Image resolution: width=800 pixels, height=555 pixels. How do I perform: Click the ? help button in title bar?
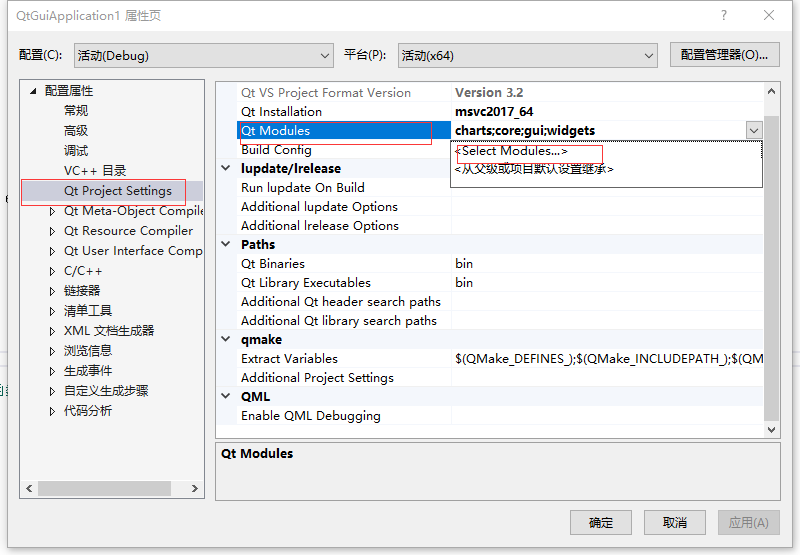723,15
